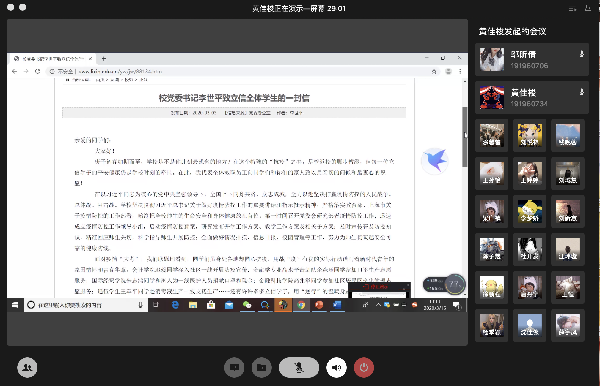Click mic status icon beside 191960706
The height and width of the screenshot is (386, 600).
point(582,54)
